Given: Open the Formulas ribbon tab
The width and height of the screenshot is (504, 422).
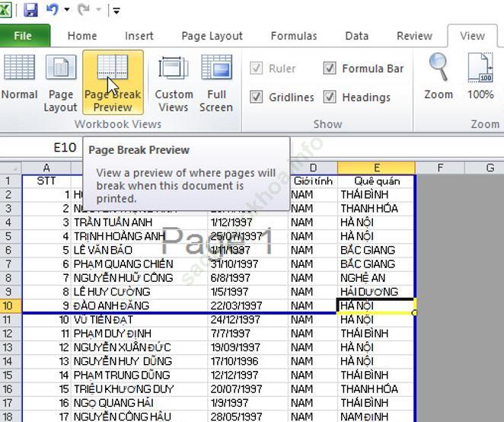Looking at the screenshot, I should tap(294, 36).
